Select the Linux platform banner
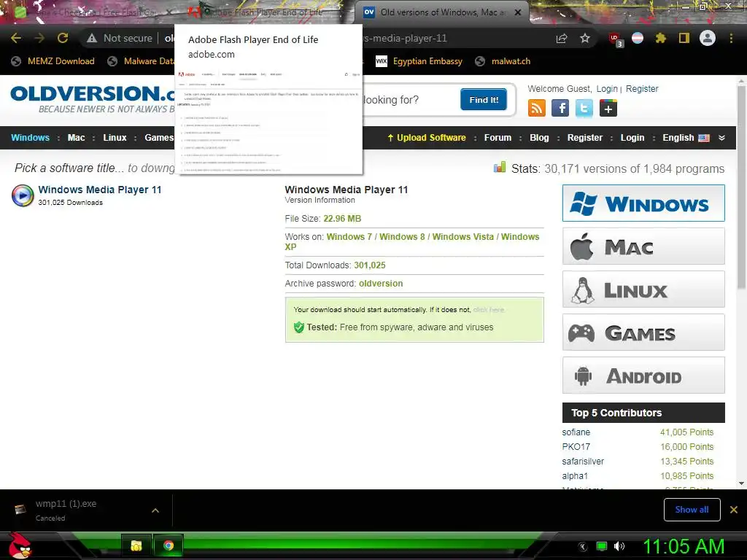 [x=643, y=289]
